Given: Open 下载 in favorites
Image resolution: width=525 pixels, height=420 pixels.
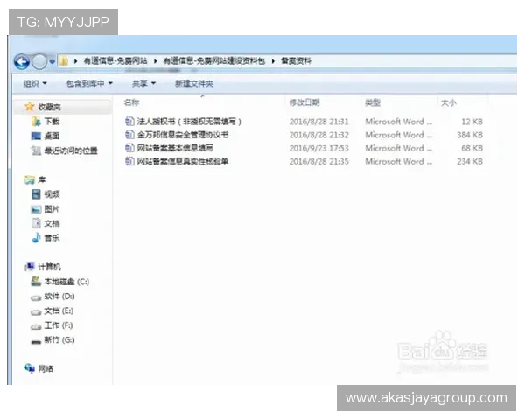Looking at the screenshot, I should [x=52, y=122].
